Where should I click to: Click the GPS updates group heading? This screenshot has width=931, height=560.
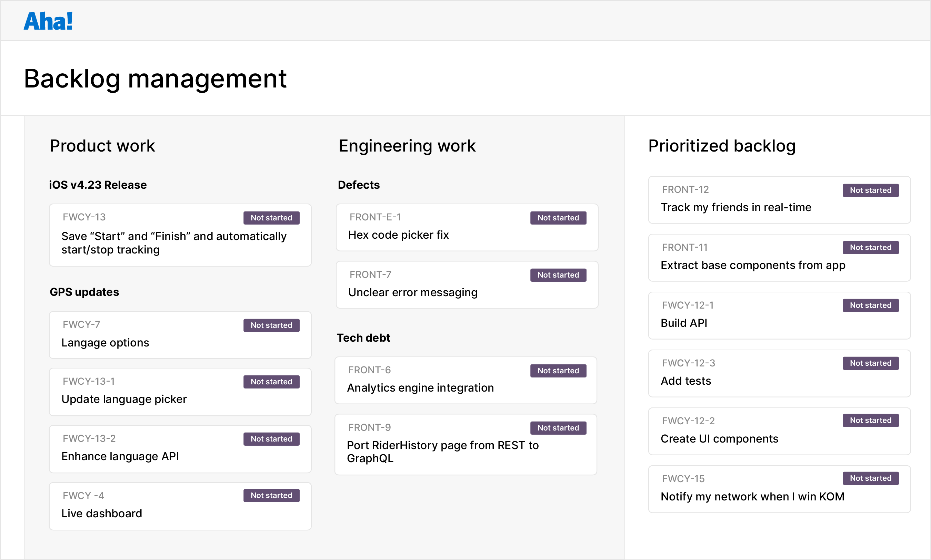click(x=84, y=292)
